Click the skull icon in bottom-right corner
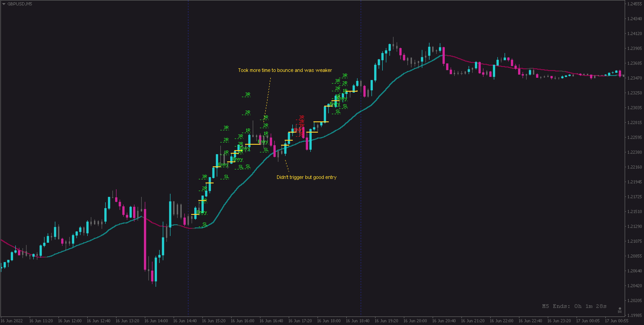The width and height of the screenshot is (644, 325). 619,310
